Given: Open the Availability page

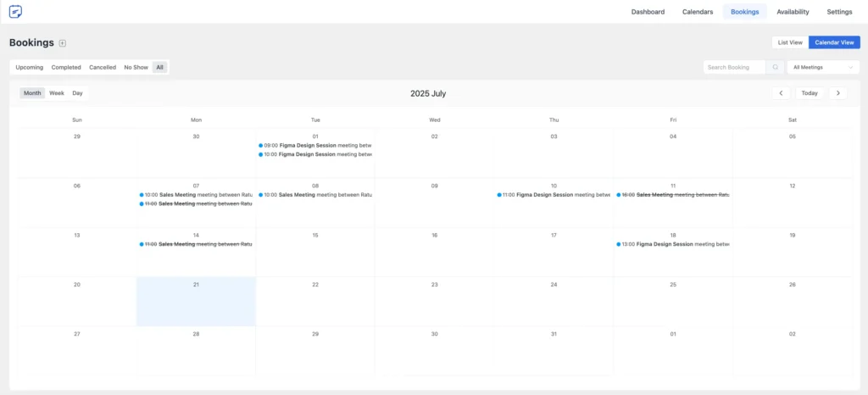Looking at the screenshot, I should (x=793, y=12).
